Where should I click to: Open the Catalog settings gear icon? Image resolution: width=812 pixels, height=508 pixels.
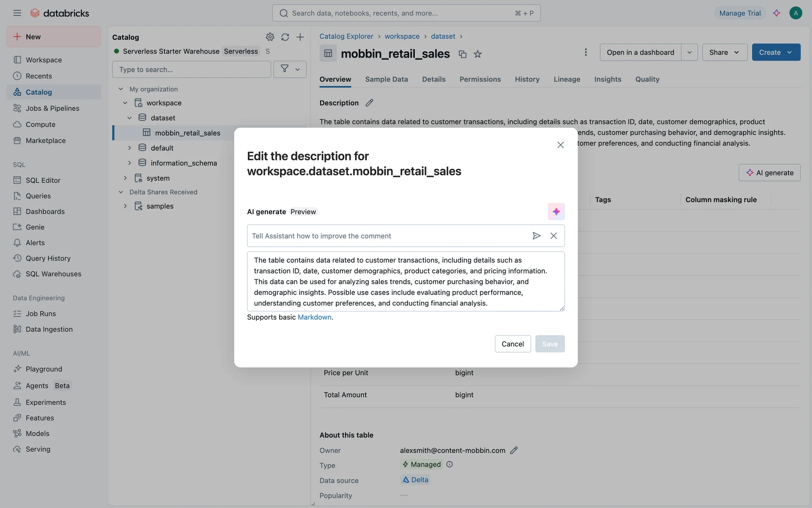coord(270,37)
